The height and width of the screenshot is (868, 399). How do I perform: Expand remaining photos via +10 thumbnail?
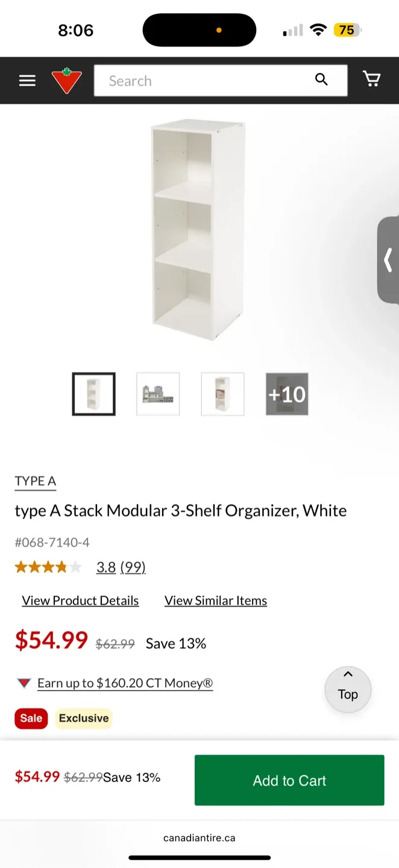pos(286,394)
